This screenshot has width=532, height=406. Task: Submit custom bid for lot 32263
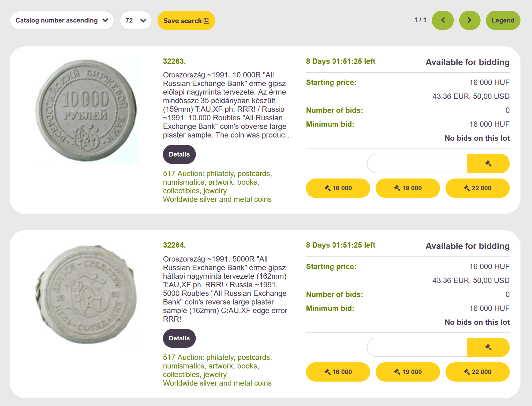click(x=488, y=163)
